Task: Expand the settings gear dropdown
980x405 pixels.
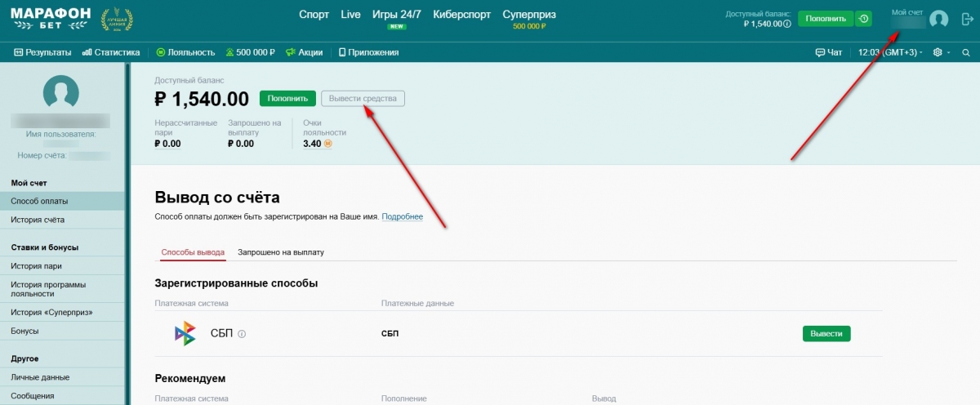Action: click(940, 52)
